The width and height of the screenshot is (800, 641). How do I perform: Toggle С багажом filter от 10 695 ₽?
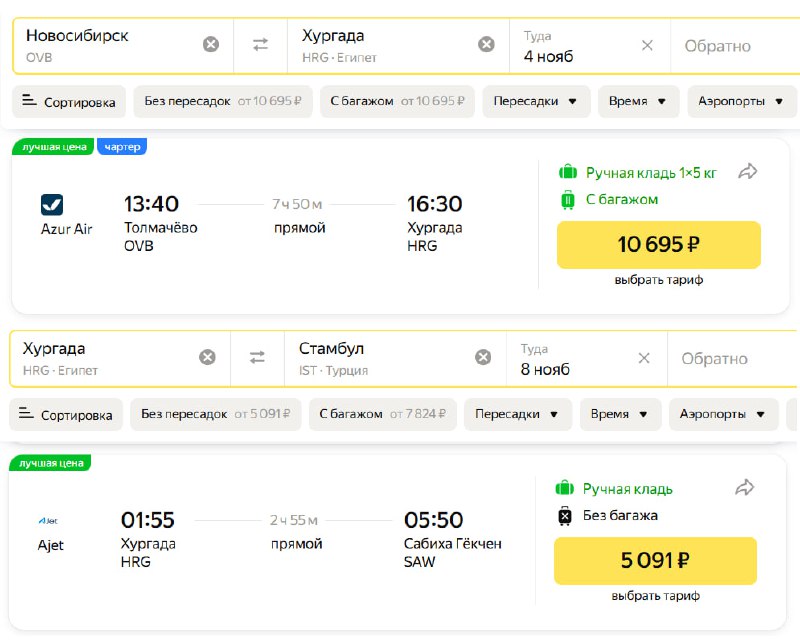397,101
